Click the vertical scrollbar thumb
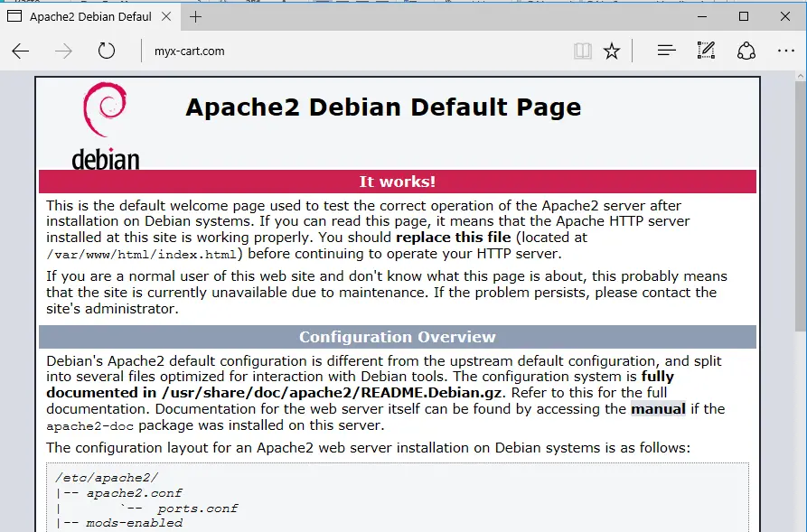807x532 pixels. [801, 206]
